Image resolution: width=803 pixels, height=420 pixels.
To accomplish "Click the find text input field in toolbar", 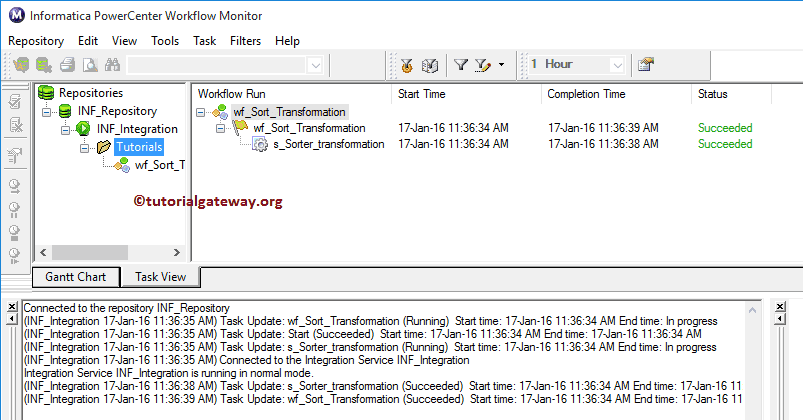I will click(218, 65).
